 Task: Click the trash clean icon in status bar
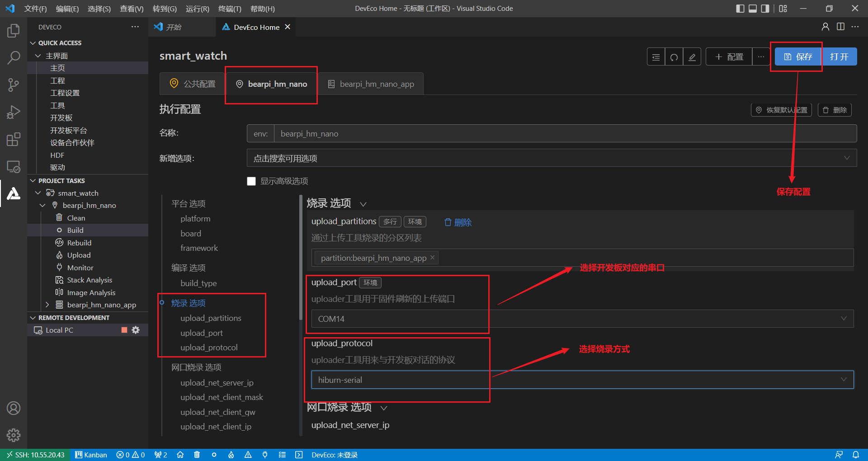pyautogui.click(x=197, y=455)
